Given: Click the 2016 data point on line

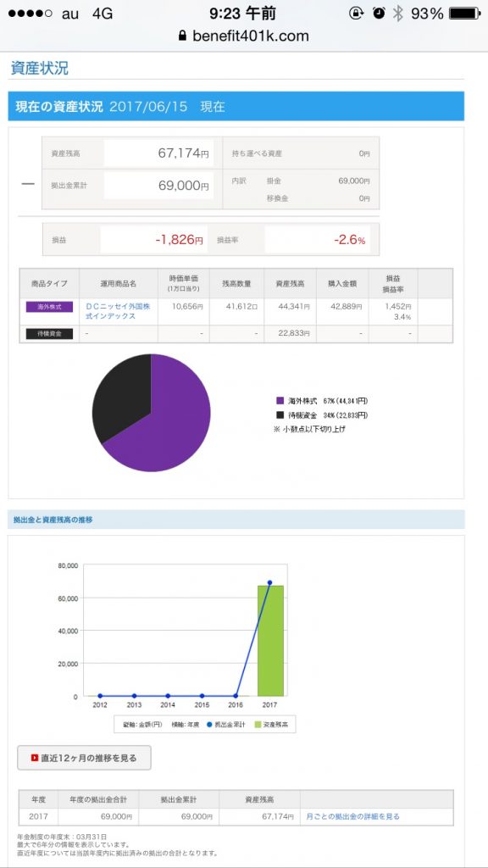Looking at the screenshot, I should 236,696.
